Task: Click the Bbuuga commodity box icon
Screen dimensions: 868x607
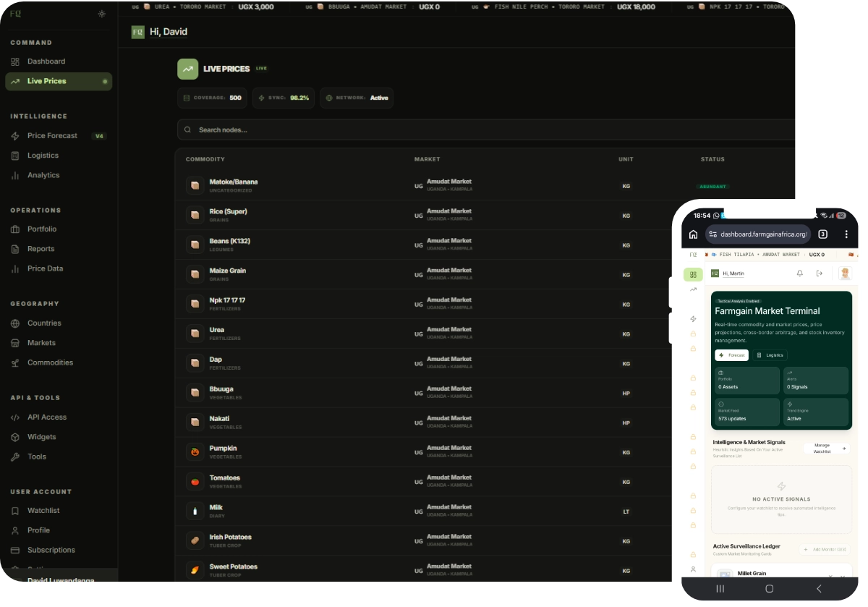Action: [195, 393]
